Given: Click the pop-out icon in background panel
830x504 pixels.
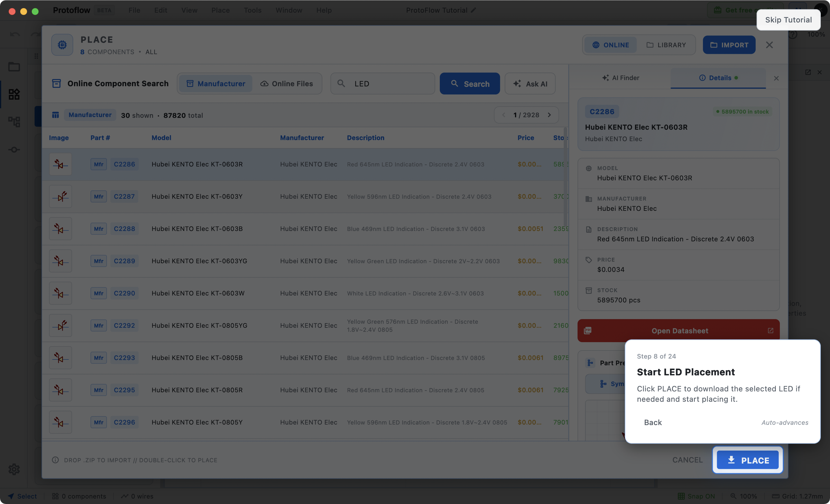Looking at the screenshot, I should point(808,72).
